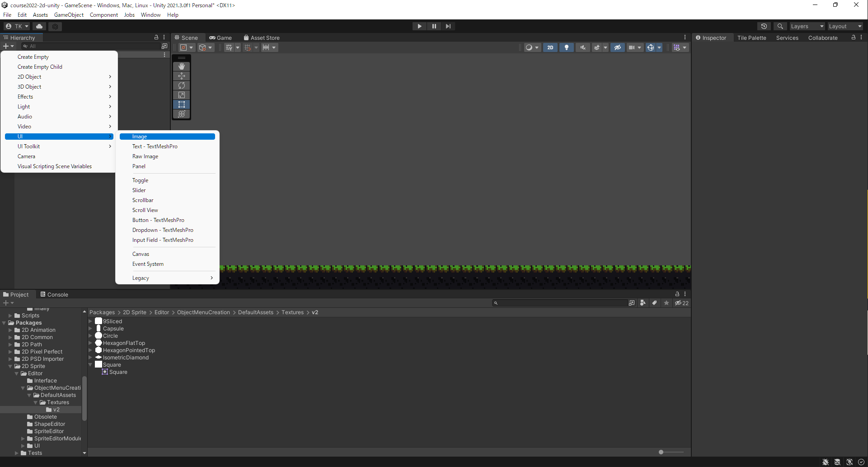This screenshot has height=467, width=868.
Task: Expand the 2D Animation package folder
Action: pos(10,330)
